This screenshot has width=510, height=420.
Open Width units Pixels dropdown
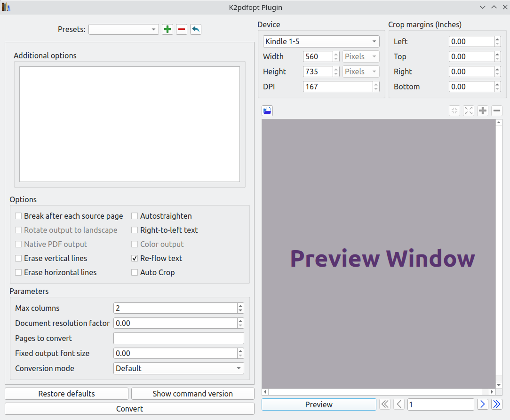(361, 56)
